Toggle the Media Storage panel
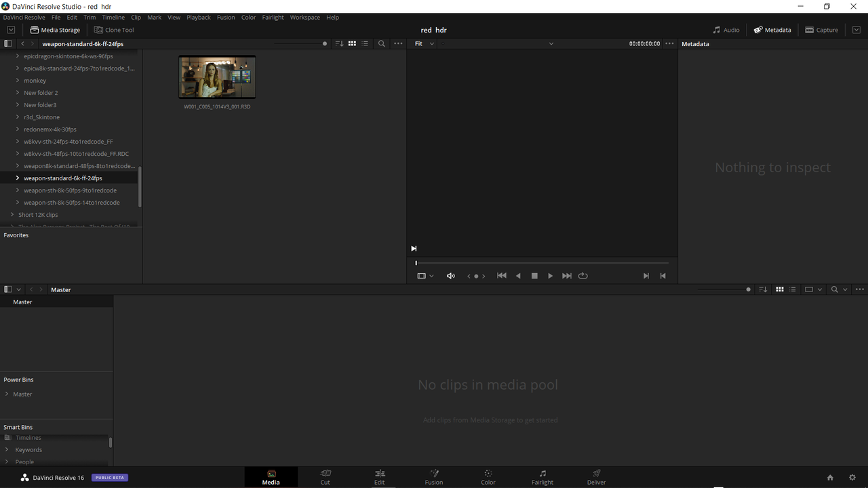This screenshot has width=868, height=488. pyautogui.click(x=55, y=30)
